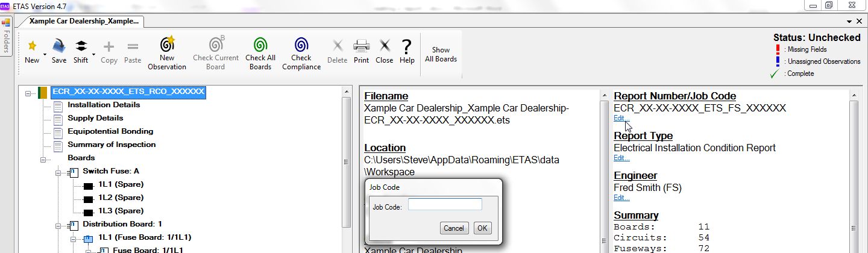Run Check All Boards
868x253 pixels.
pyautogui.click(x=260, y=53)
